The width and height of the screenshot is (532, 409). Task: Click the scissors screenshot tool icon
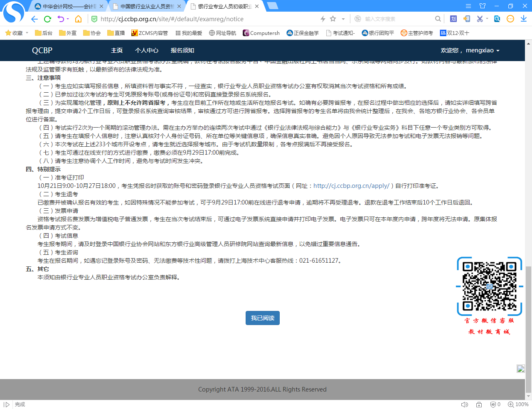point(480,19)
